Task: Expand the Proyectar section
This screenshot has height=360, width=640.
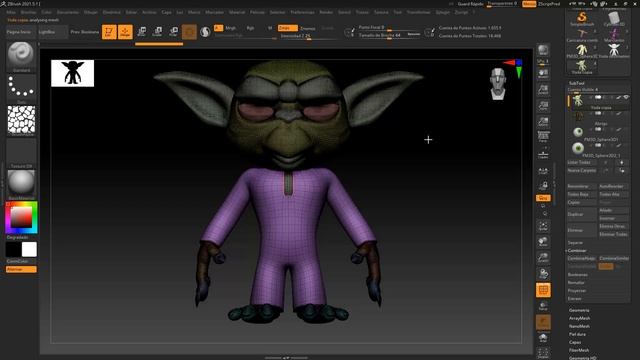Action: pyautogui.click(x=577, y=291)
